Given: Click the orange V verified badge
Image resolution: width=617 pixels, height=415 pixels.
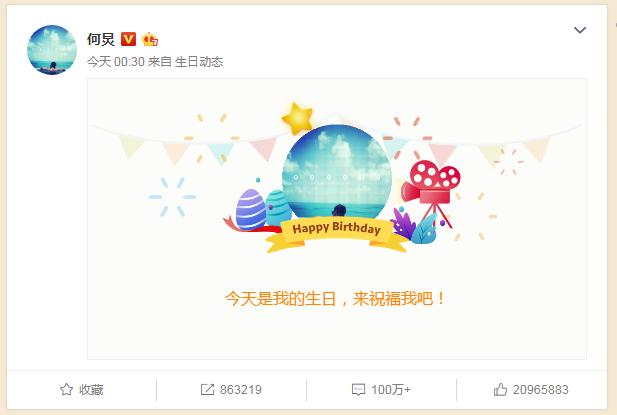Looking at the screenshot, I should click(128, 39).
